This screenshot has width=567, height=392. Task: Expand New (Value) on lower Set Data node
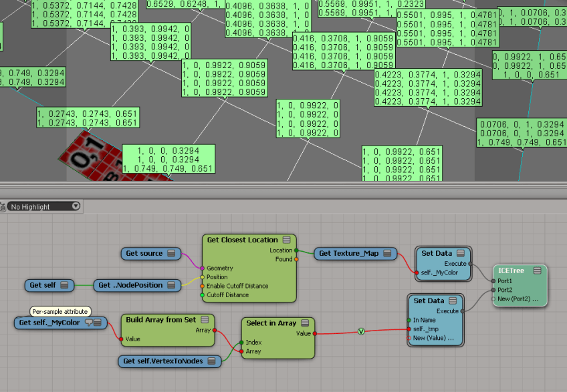(x=433, y=338)
